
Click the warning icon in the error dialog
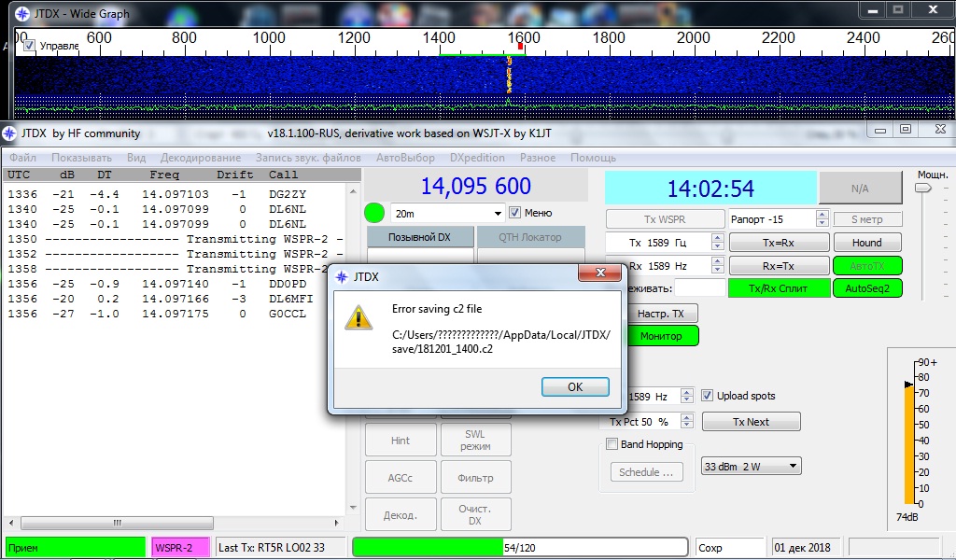[x=358, y=316]
